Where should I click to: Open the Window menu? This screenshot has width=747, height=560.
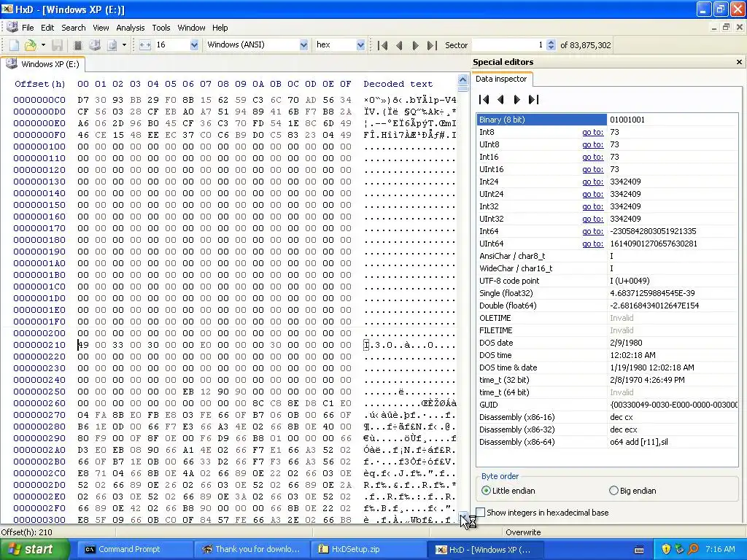click(191, 28)
